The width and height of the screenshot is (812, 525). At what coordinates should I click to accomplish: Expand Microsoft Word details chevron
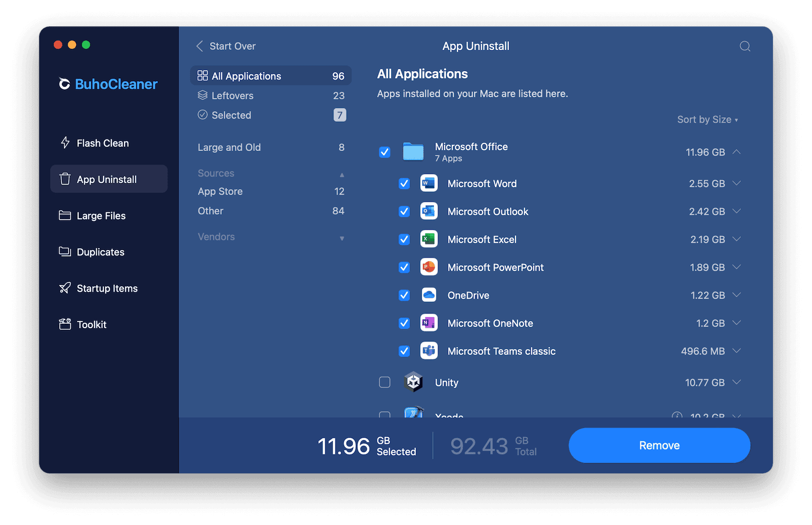pyautogui.click(x=737, y=183)
